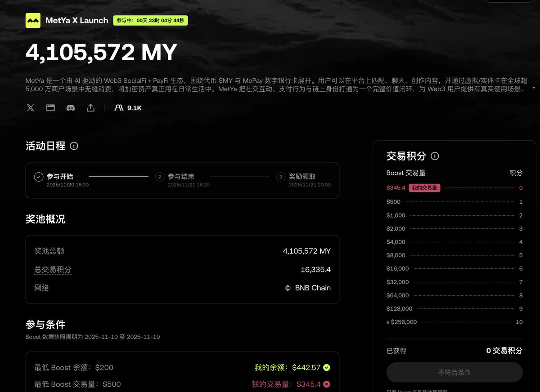Click step 3 circle for 奖励领取
The width and height of the screenshot is (540, 392).
(281, 177)
